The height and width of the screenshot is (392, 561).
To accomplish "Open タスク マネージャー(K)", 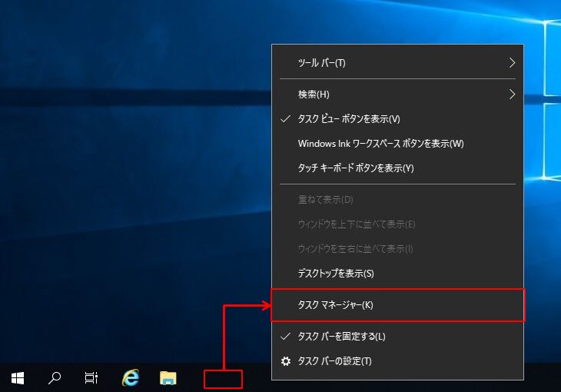I will pos(397,305).
